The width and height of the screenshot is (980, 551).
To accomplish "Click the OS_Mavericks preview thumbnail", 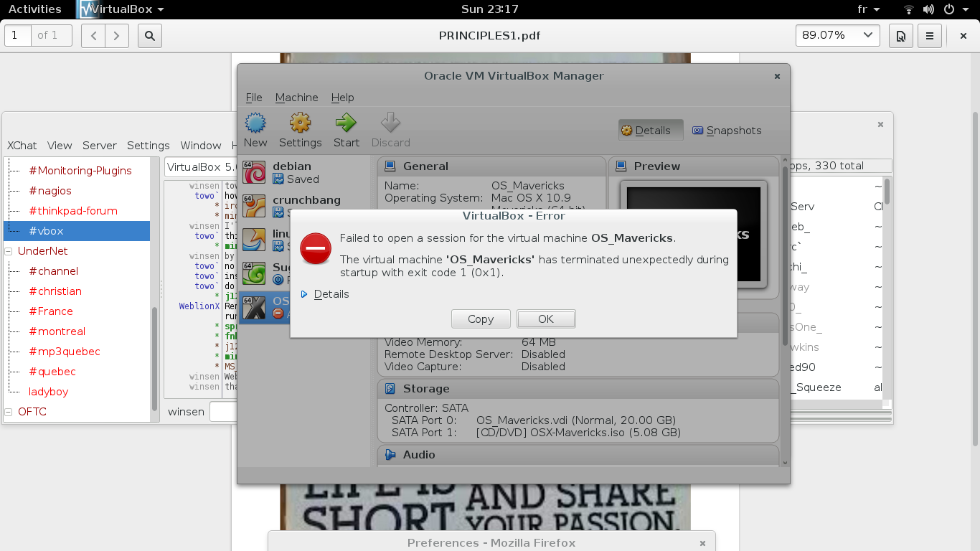I will tap(693, 235).
